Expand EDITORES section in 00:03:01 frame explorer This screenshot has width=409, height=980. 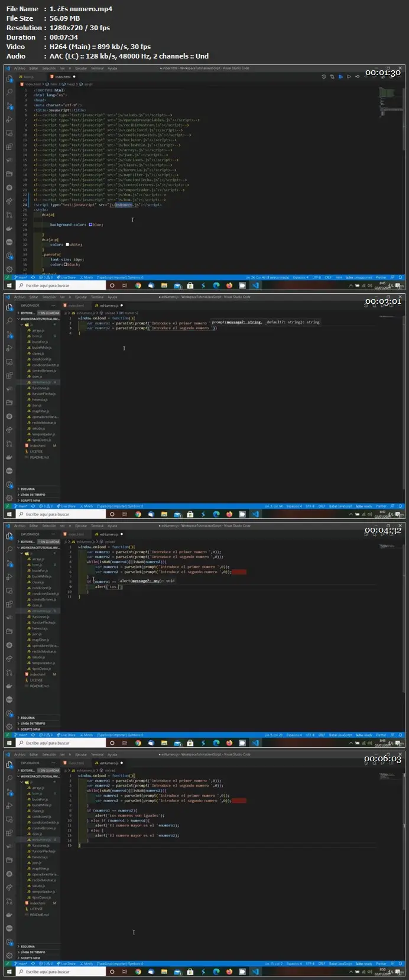coord(39,313)
